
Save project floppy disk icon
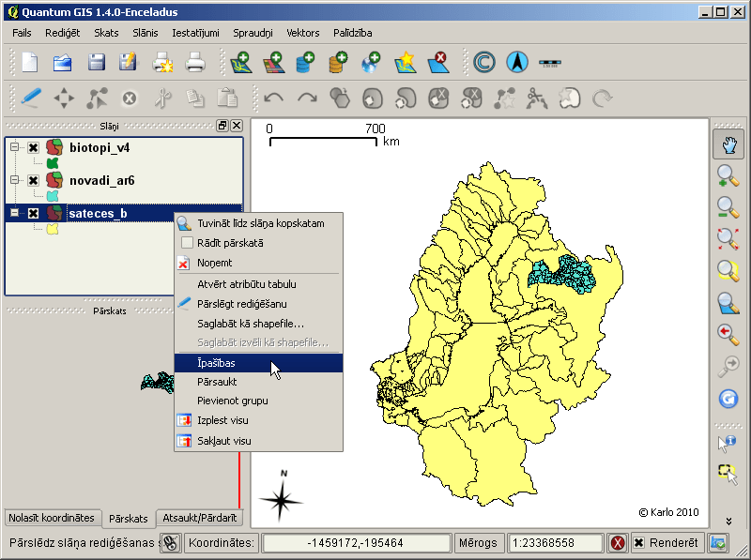(97, 62)
